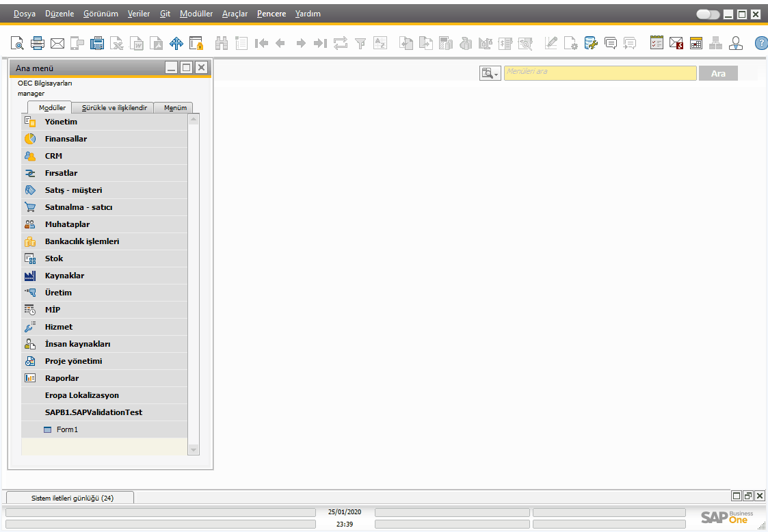Click the Ara search button
768x532 pixels.
point(718,73)
